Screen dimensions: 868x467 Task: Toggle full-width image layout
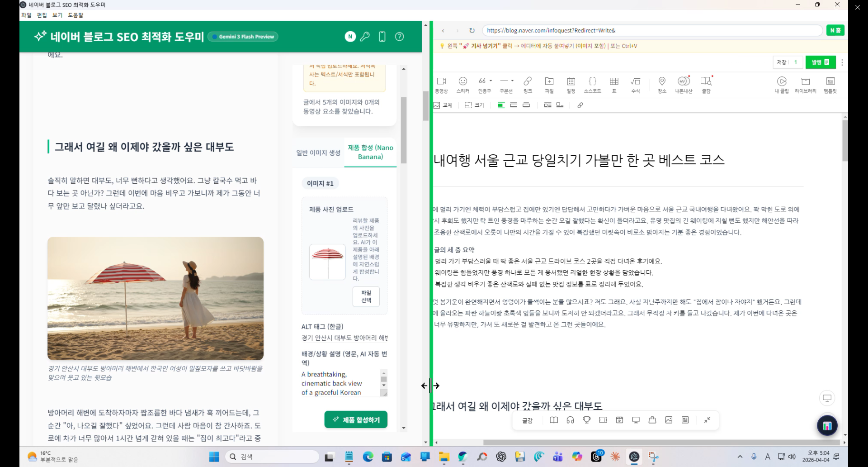[x=526, y=105]
